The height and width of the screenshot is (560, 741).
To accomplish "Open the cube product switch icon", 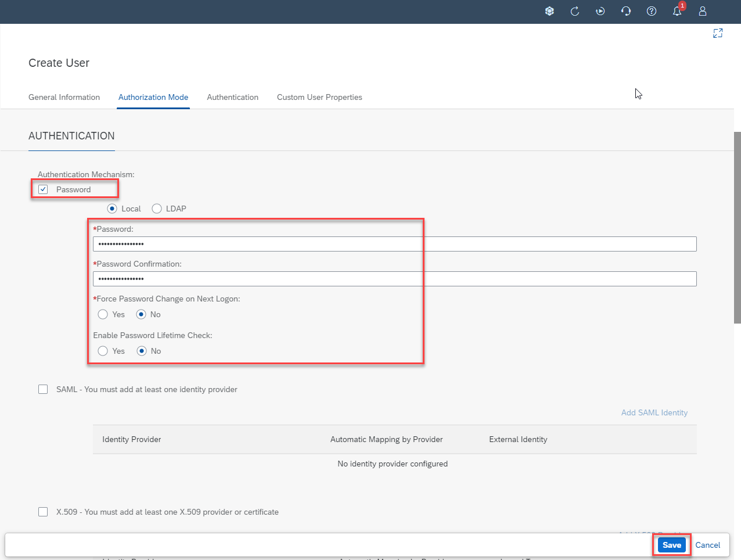I will point(549,11).
